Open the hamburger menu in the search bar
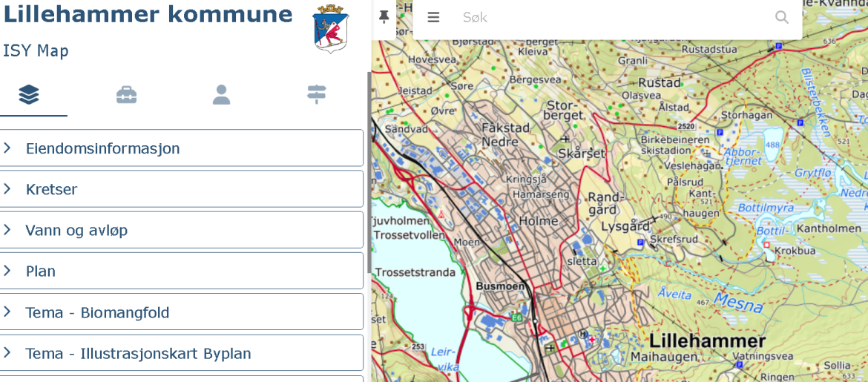 pos(433,18)
